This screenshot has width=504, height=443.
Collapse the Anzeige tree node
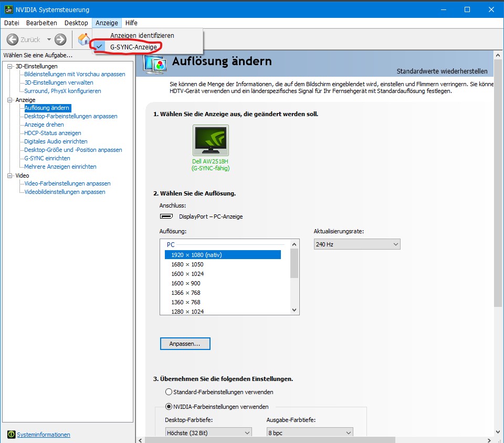pyautogui.click(x=9, y=100)
